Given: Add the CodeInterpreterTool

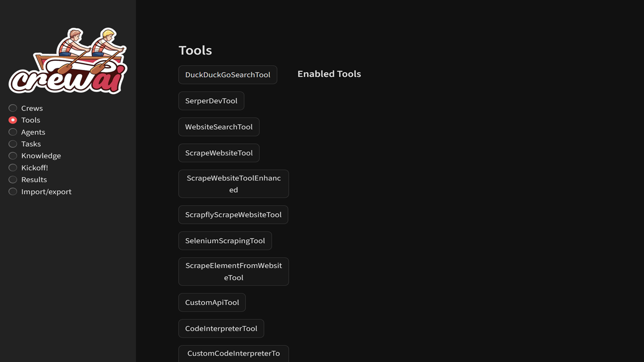Looking at the screenshot, I should pos(221,329).
